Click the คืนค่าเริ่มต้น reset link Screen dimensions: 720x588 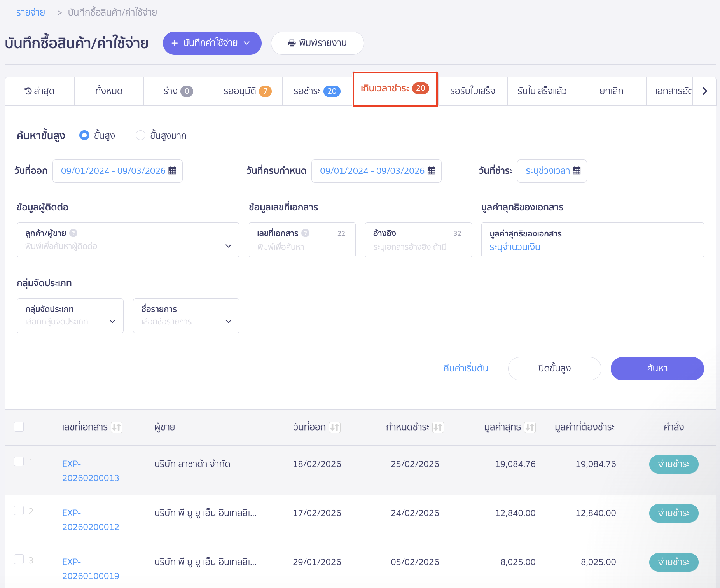(x=465, y=368)
